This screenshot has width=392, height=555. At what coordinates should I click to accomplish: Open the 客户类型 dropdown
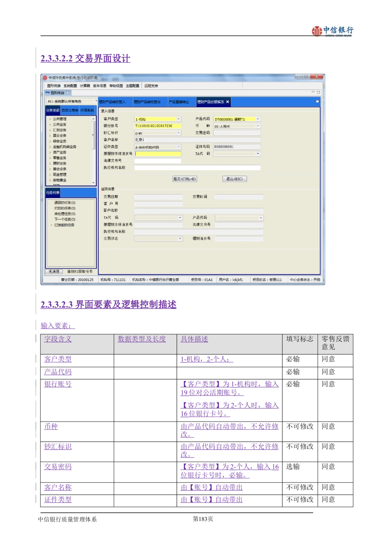(179, 119)
